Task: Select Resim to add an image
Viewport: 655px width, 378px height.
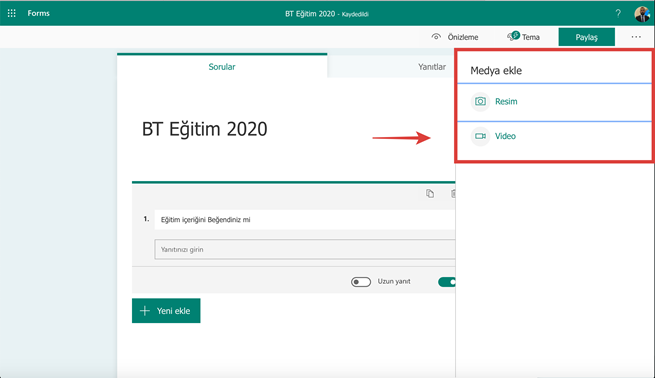Action: (x=506, y=101)
